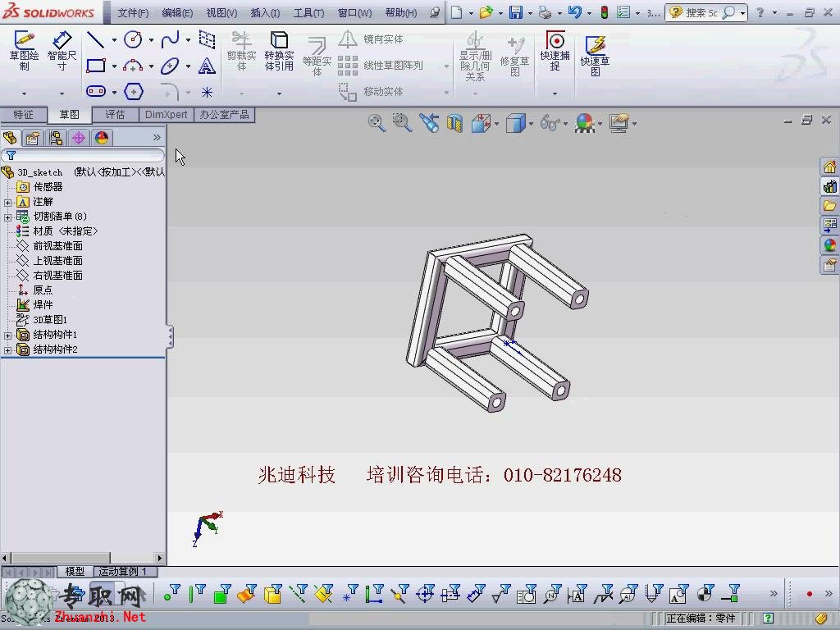Viewport: 840px width, 630px height.
Task: Open the 插入(I) menu
Action: click(265, 13)
